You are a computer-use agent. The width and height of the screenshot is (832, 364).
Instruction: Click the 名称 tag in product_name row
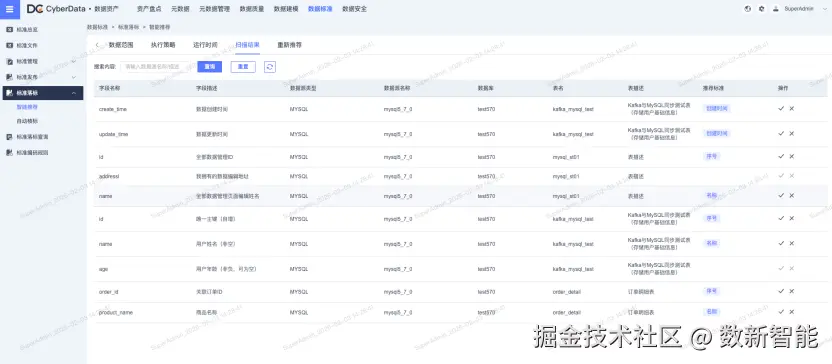tap(712, 312)
